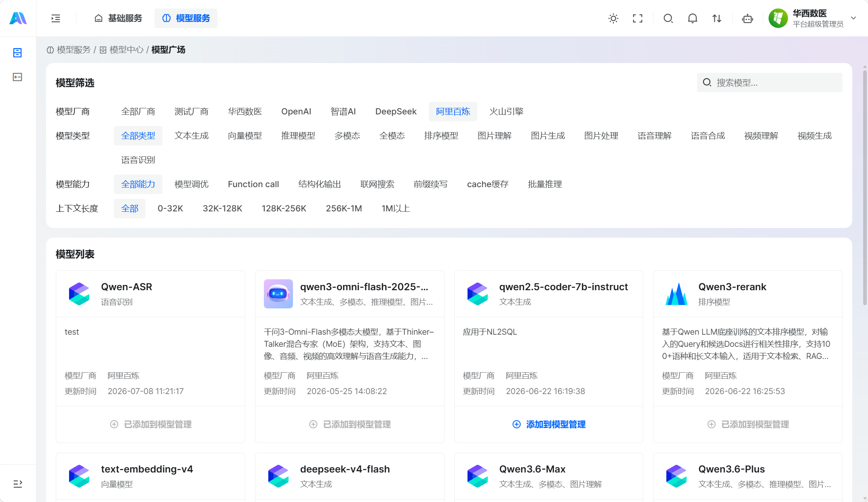Click the deepseek-v4-flash model logo

point(278,476)
